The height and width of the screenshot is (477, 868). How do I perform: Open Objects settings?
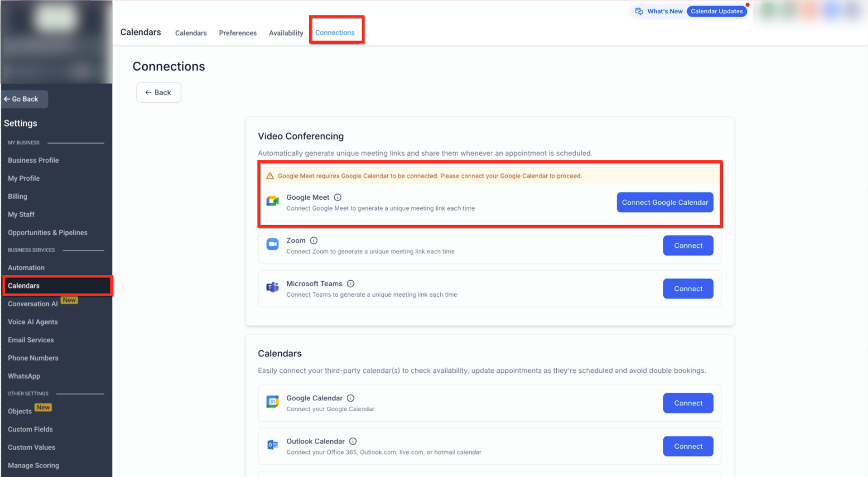pos(20,411)
